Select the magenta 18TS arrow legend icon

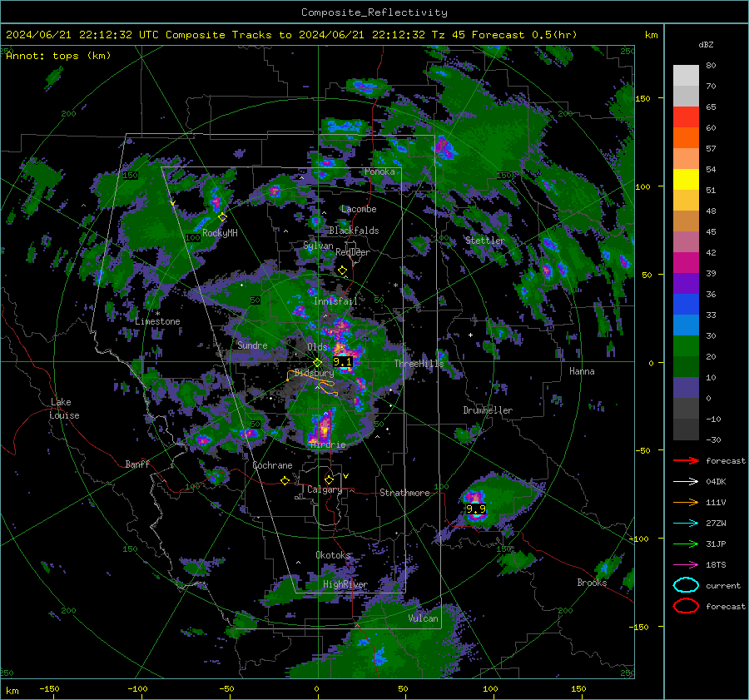tap(686, 565)
